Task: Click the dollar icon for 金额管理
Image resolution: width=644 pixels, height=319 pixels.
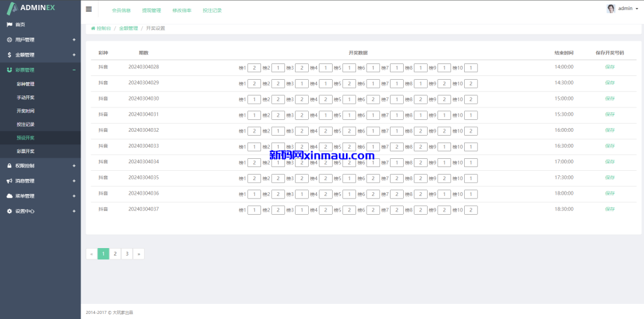Action: 9,55
